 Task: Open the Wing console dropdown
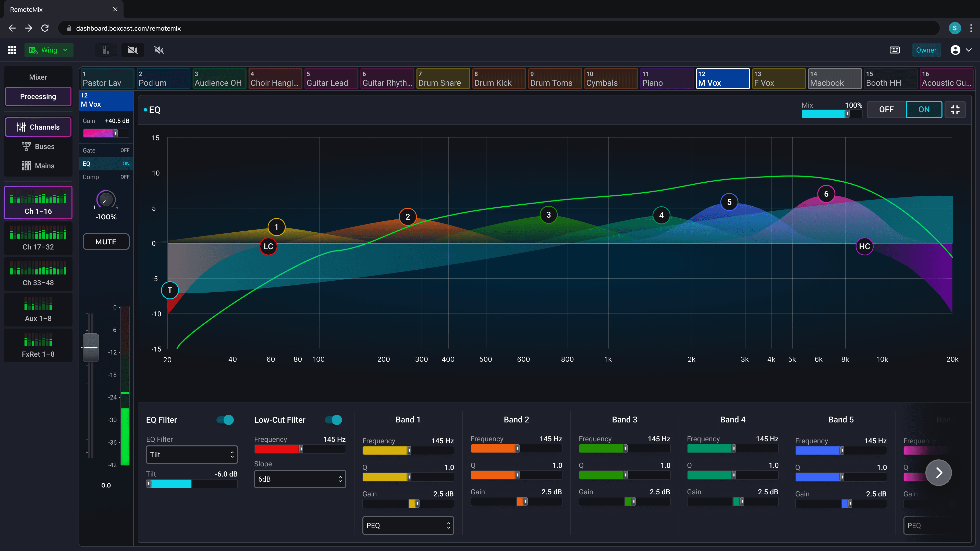pyautogui.click(x=49, y=50)
